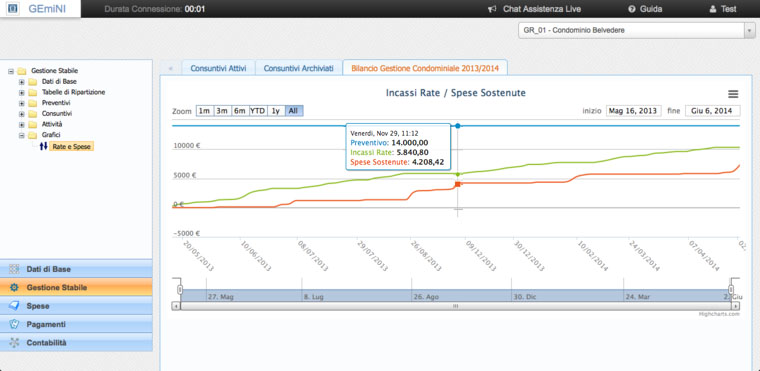Viewport: 760px width, 371px height.
Task: Click the Tabelle di Ripartizione folder icon
Action: pyautogui.click(x=32, y=92)
